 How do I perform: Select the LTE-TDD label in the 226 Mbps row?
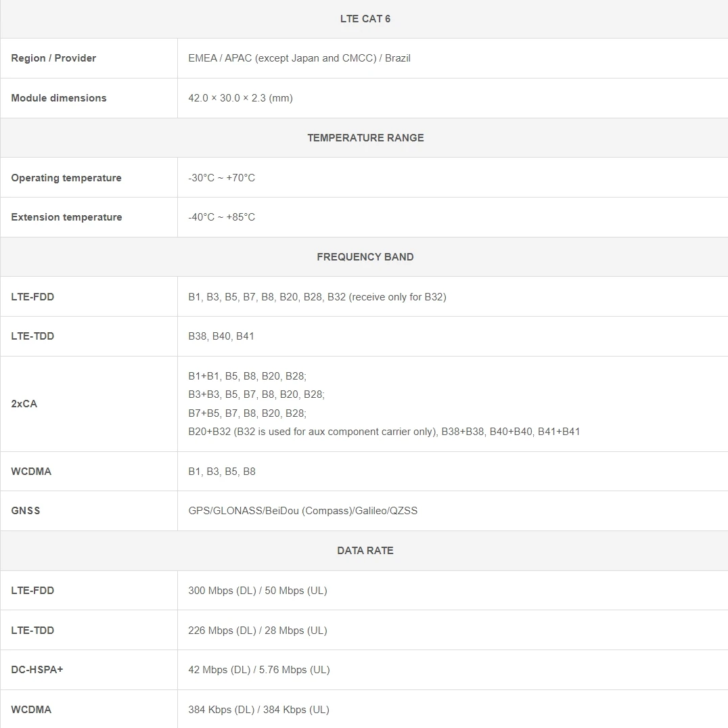(x=32, y=631)
